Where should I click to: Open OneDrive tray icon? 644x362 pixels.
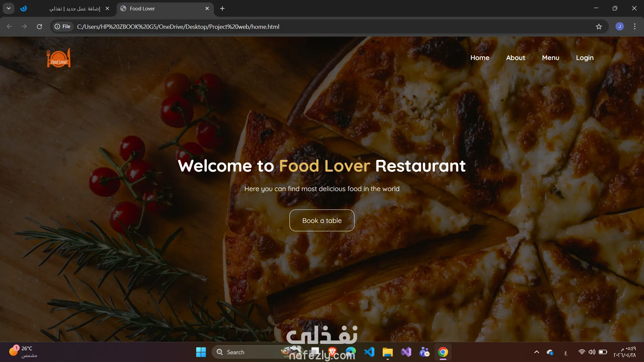[x=550, y=352]
